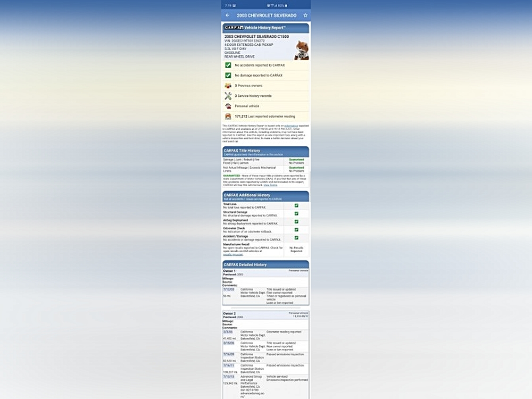
Task: Tap the green check beside No accidents reported
Action: coord(228,65)
